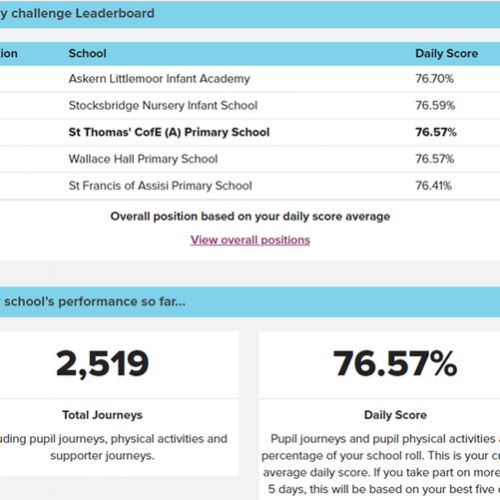
Task: Click the 76.70% daily score value
Action: click(x=434, y=79)
